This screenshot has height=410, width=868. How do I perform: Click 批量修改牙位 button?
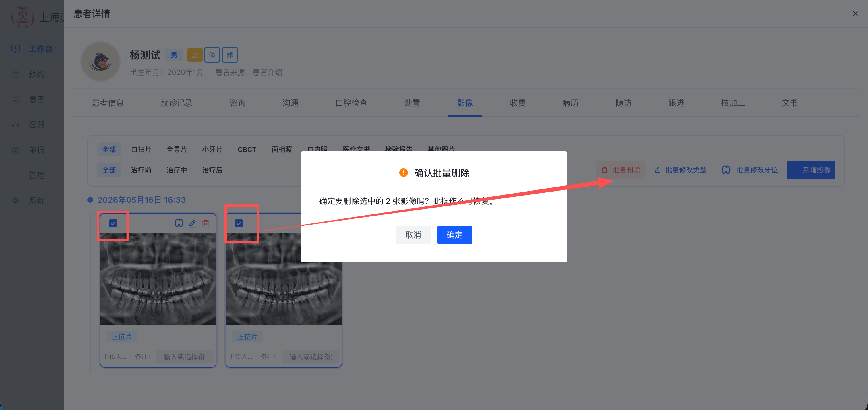click(750, 170)
